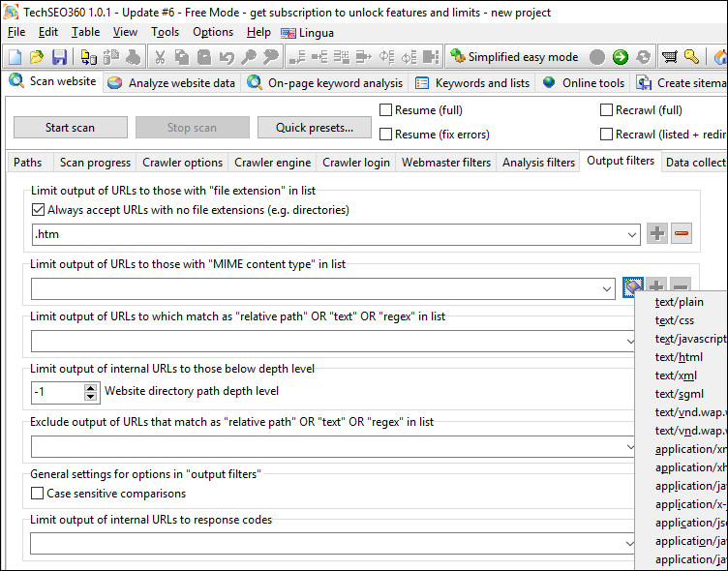Enable the Resume (full) checkbox
728x571 pixels.
386,110
